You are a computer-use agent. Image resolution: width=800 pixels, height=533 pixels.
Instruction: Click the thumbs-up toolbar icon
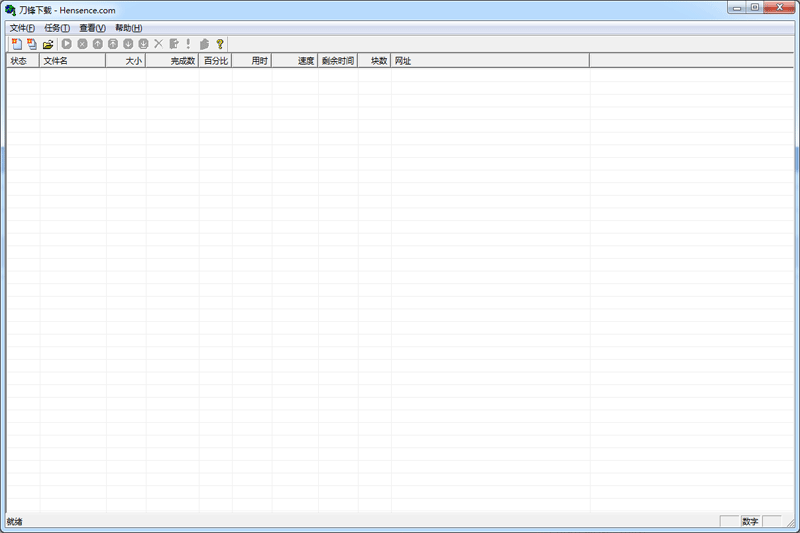point(205,44)
